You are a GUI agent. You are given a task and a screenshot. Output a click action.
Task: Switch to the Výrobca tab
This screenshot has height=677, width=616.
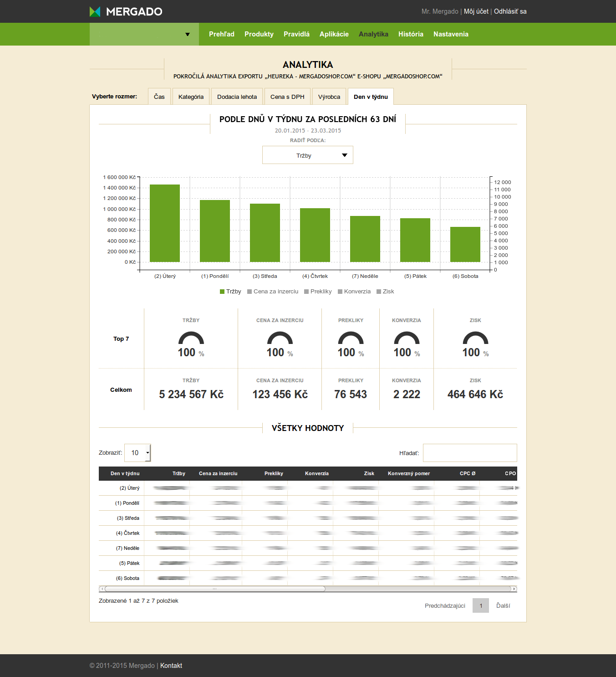(x=329, y=97)
